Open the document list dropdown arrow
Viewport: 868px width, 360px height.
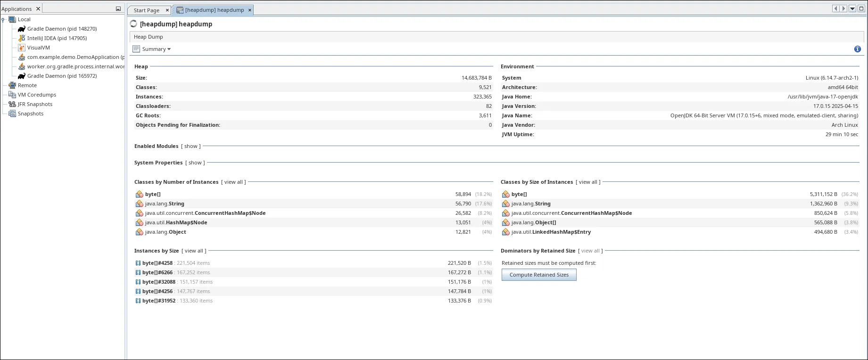[852, 9]
